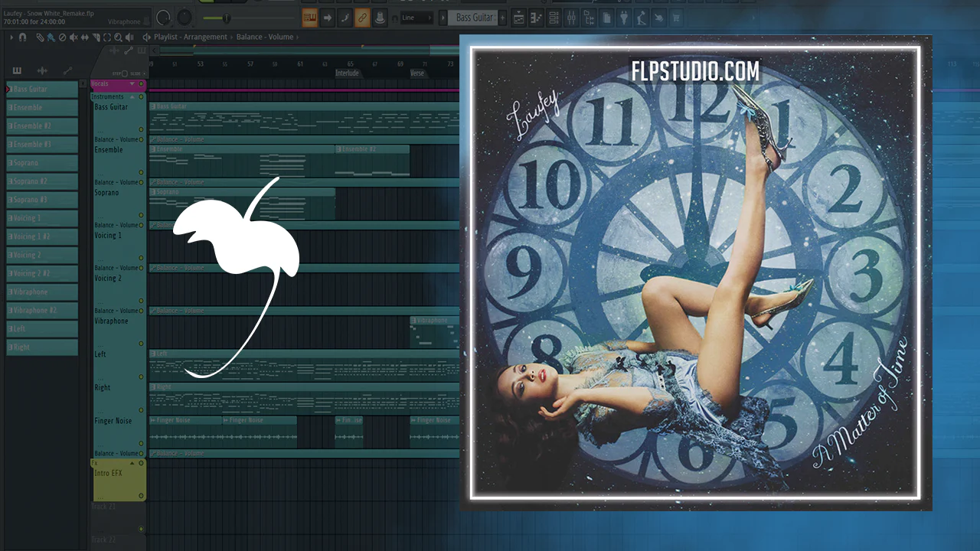This screenshot has height=551, width=980.
Task: Select the Right pattern in picker
Action: click(42, 347)
